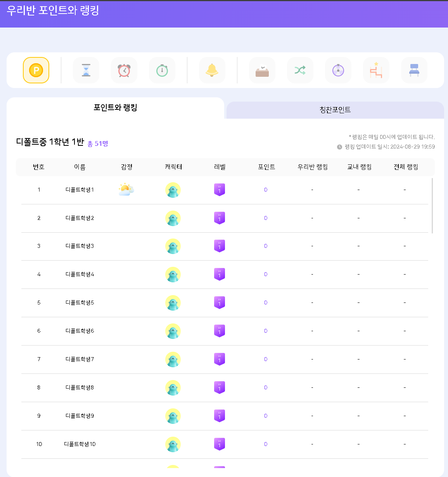Click 디폴트학생1's weather emotion icon
The width and height of the screenshot is (448, 477).
126,190
